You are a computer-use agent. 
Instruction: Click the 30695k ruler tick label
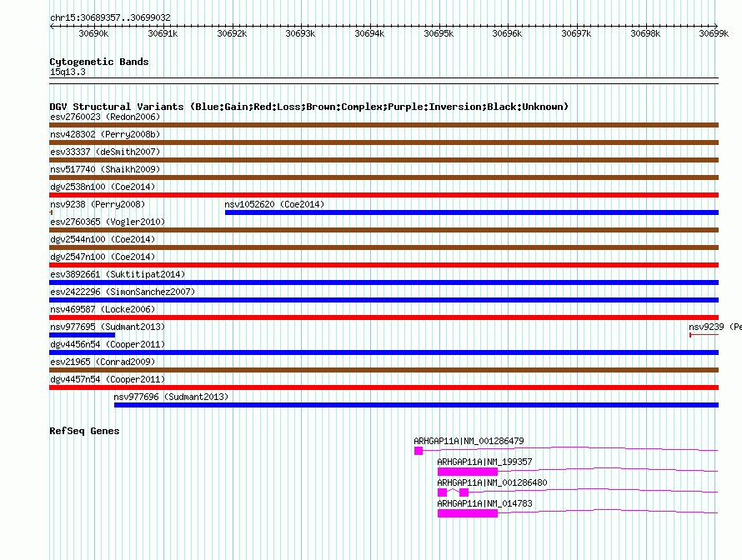point(439,33)
